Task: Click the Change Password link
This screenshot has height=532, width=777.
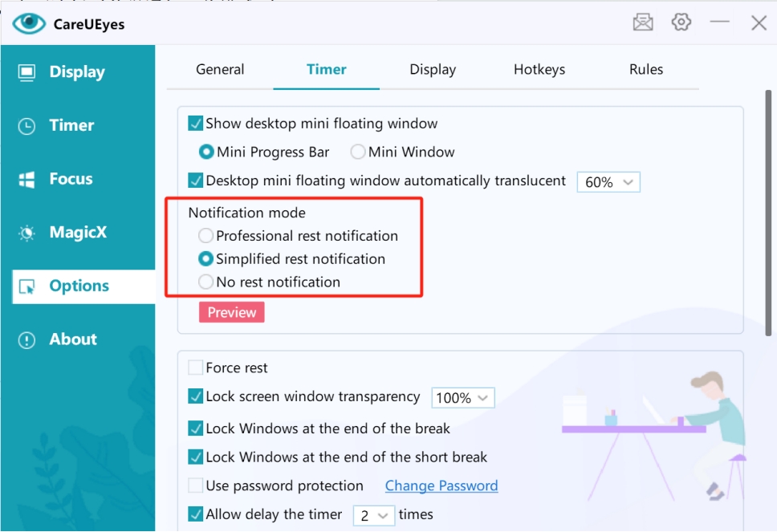Action: (441, 486)
